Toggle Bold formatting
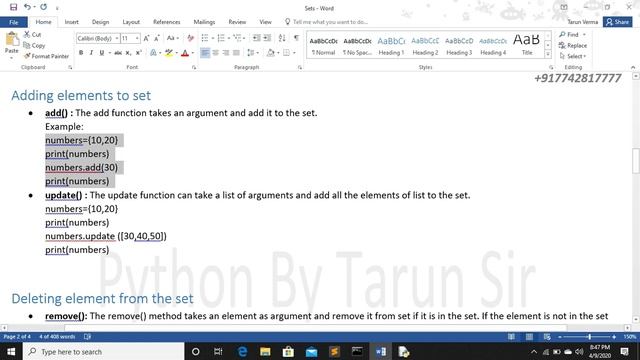 tap(81, 53)
